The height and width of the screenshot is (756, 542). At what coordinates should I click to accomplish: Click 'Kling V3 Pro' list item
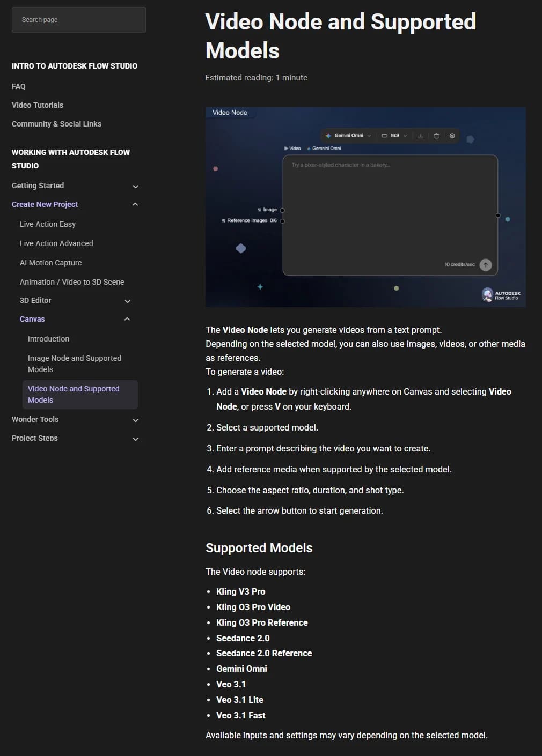pos(240,591)
